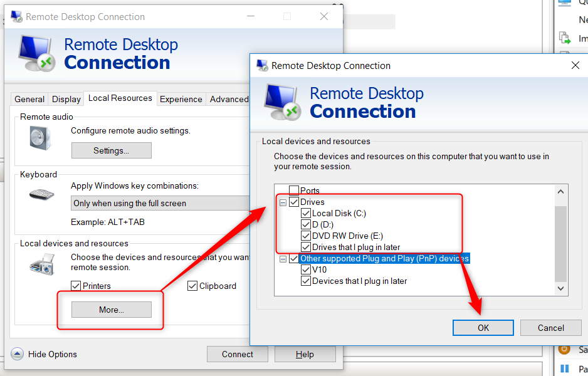Screen dimensions: 588x376
Task: Click the device list scroll up arrow
Action: [560, 192]
